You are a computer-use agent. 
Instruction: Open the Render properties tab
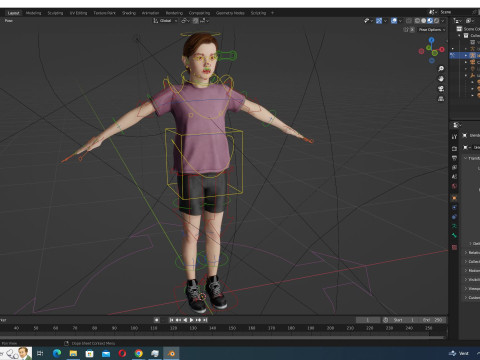(x=454, y=148)
